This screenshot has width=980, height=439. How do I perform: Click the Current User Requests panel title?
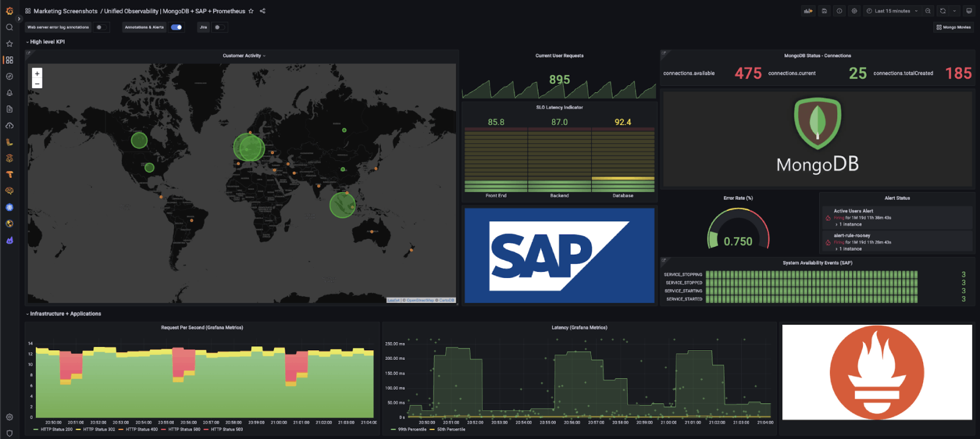(559, 56)
